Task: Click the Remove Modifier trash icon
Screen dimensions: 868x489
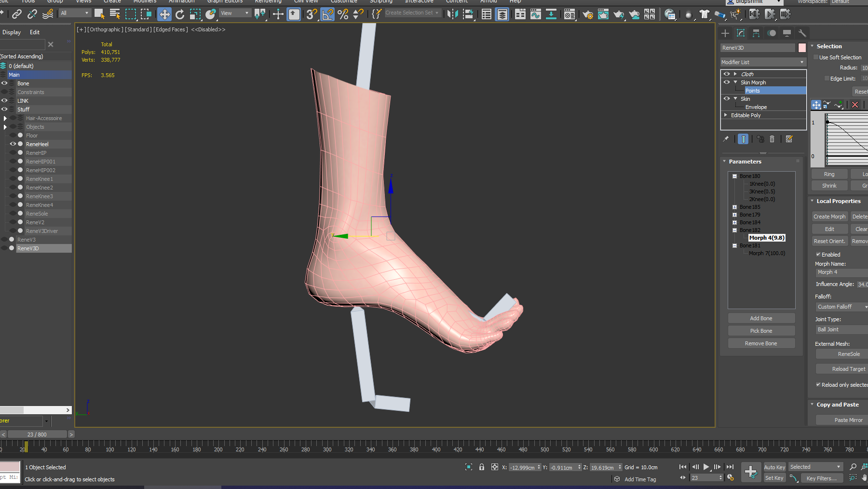Action: (x=772, y=139)
